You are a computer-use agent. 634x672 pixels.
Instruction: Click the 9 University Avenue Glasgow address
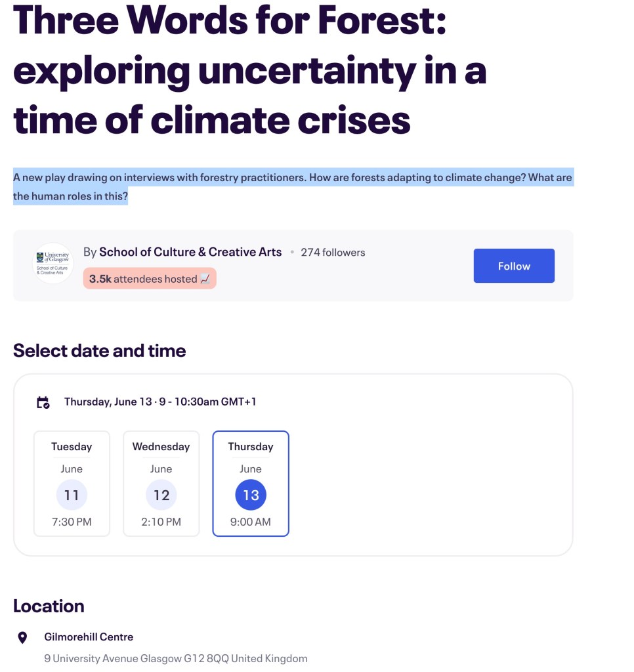pyautogui.click(x=175, y=658)
